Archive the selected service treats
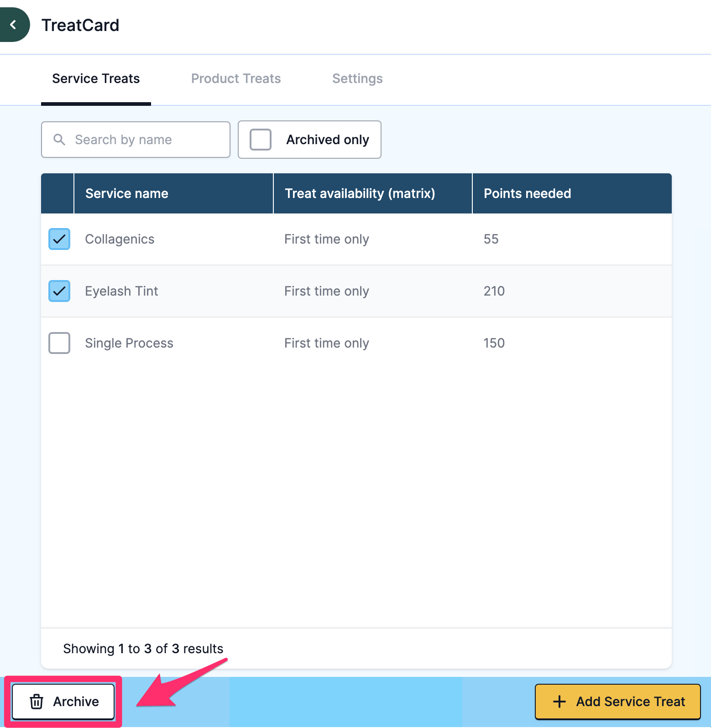 [63, 702]
